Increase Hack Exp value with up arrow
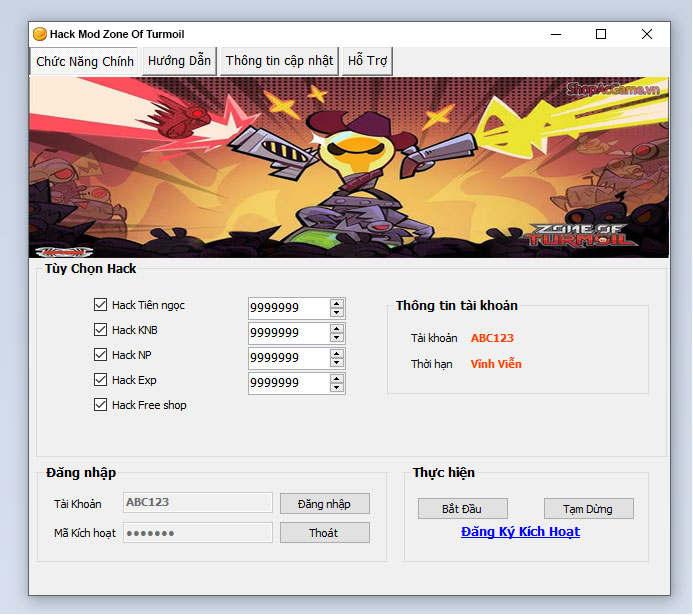Image resolution: width=693 pixels, height=616 pixels. coord(337,379)
